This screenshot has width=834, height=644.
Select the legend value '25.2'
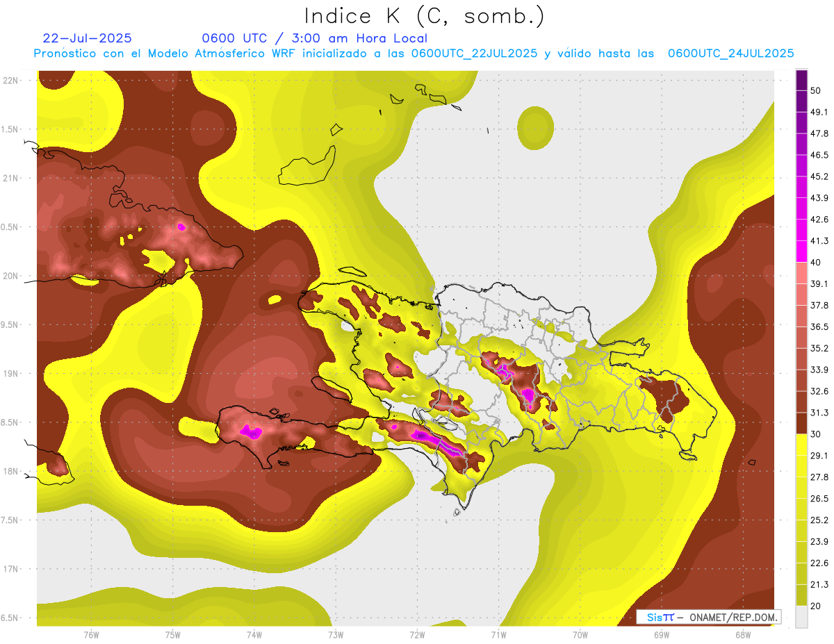(819, 520)
